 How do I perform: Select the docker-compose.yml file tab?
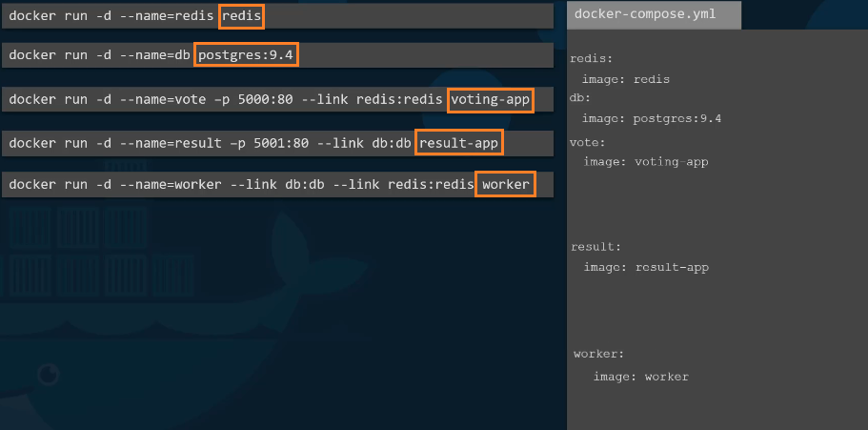654,15
